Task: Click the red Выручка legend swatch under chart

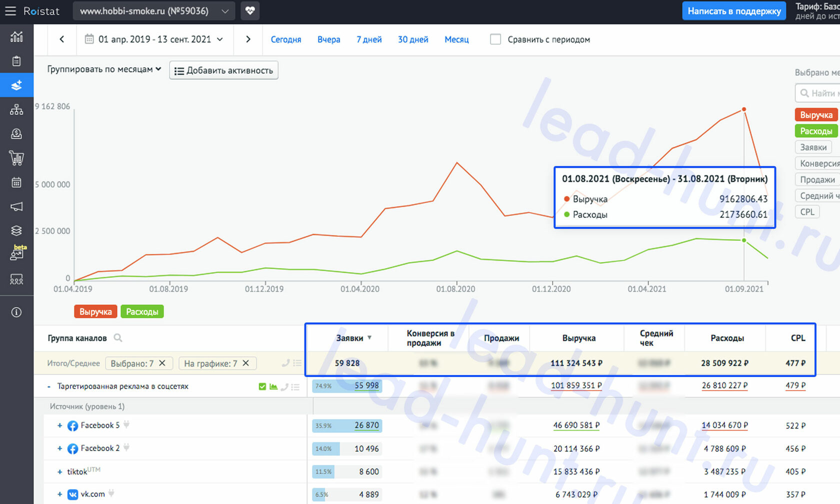Action: click(95, 311)
